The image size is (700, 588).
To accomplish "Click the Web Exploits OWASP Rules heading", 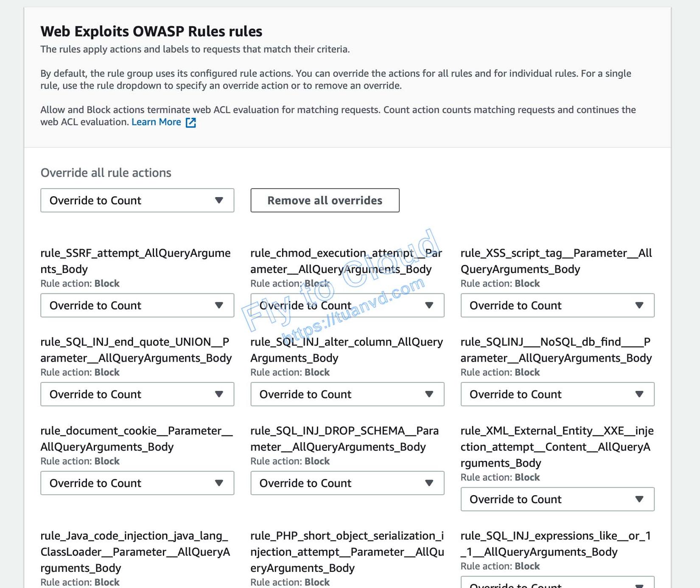I will (x=151, y=31).
